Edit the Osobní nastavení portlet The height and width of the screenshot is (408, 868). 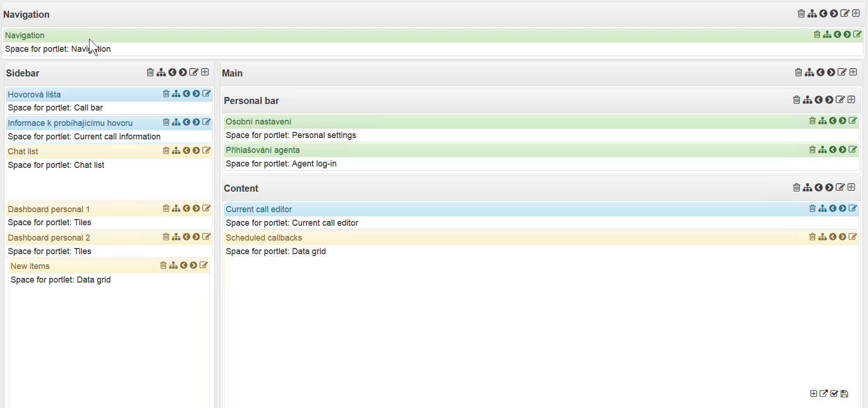point(853,120)
